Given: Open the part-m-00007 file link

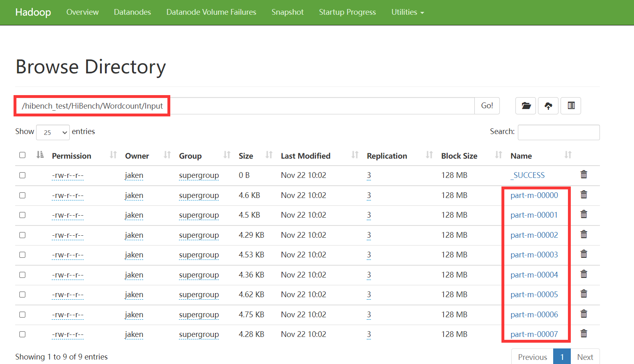Looking at the screenshot, I should [534, 334].
